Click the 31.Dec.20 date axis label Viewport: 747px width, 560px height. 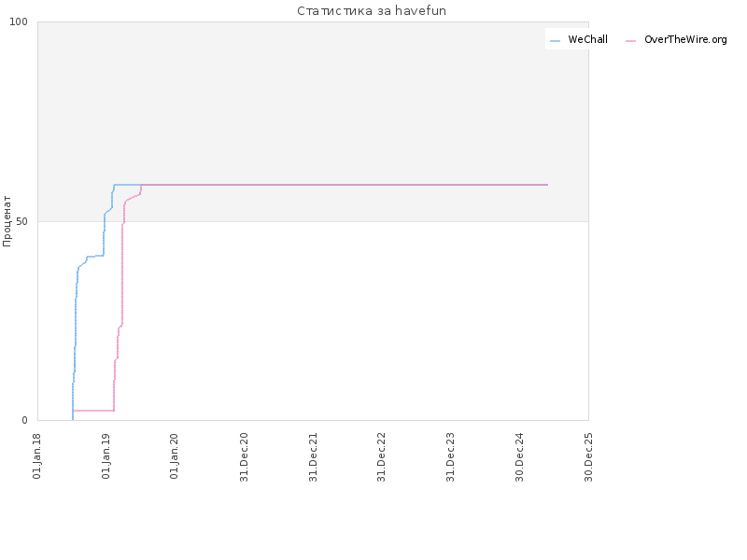point(244,457)
